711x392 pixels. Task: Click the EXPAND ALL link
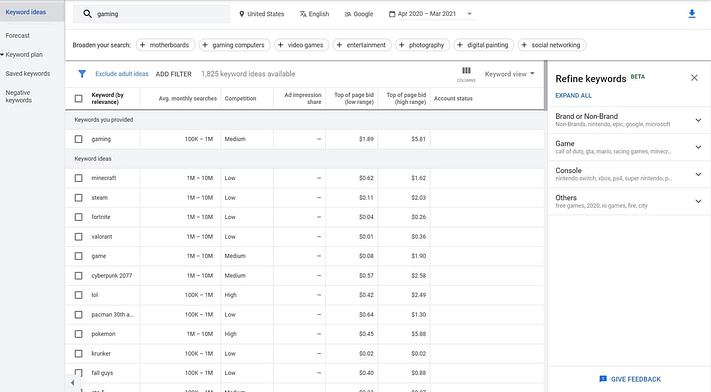tap(574, 96)
